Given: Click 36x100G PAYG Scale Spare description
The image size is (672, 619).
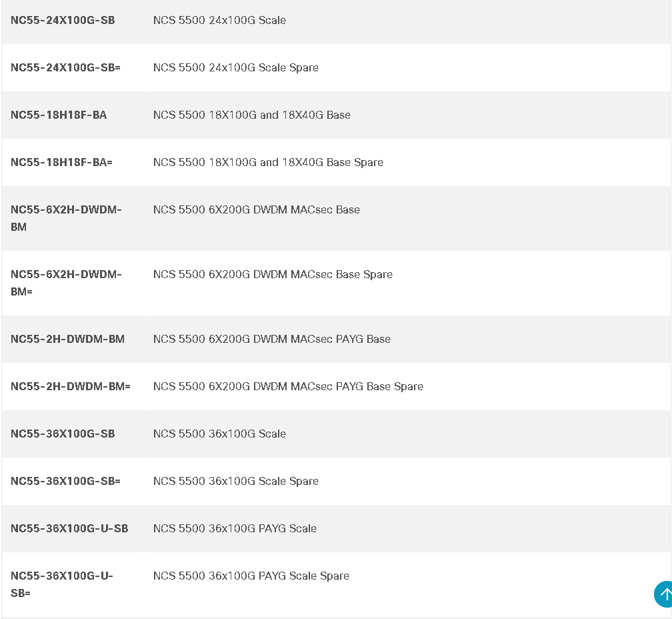Looking at the screenshot, I should coord(251,576).
